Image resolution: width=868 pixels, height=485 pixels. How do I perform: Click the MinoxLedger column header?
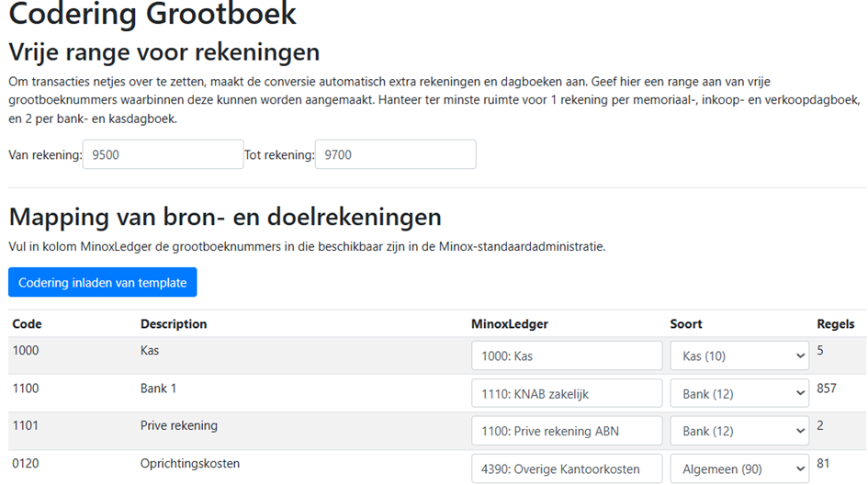click(509, 324)
